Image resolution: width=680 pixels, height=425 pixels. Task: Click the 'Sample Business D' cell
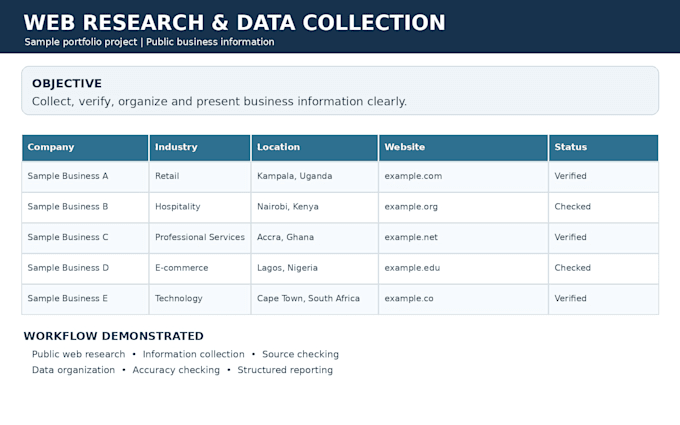point(85,268)
